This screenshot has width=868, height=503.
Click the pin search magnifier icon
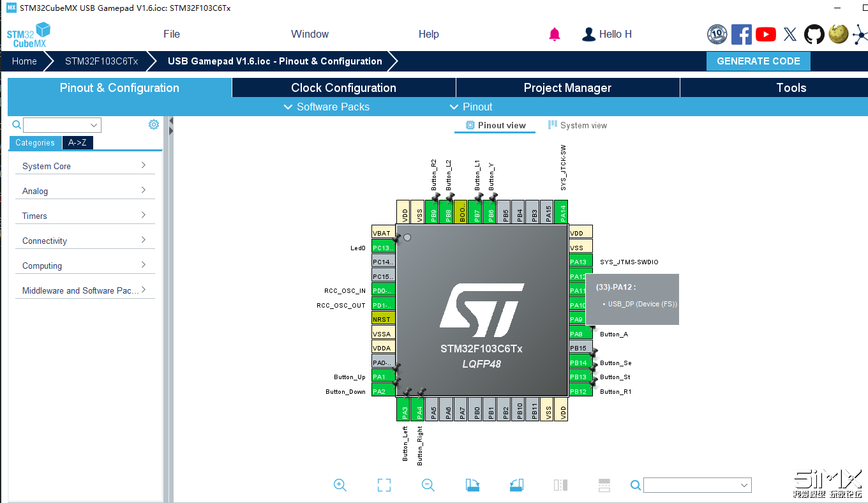tap(636, 485)
